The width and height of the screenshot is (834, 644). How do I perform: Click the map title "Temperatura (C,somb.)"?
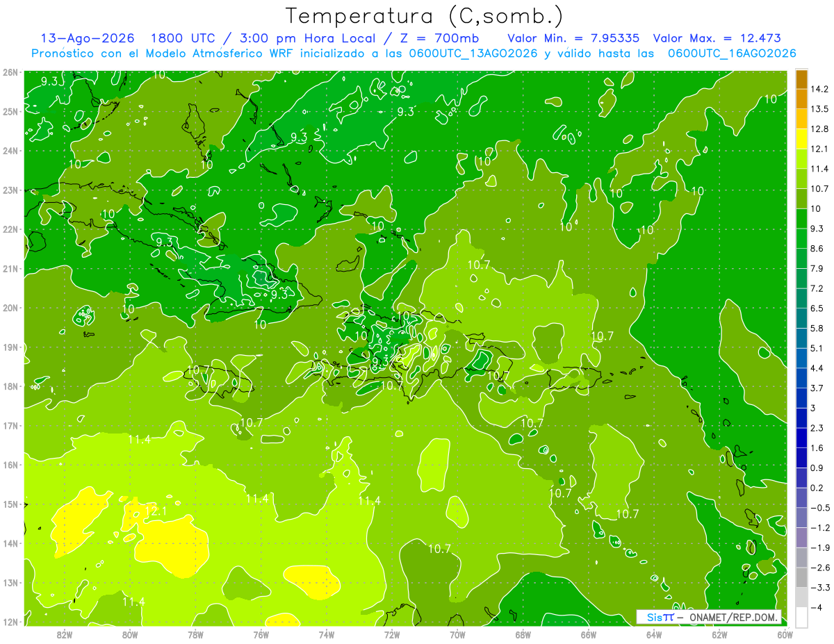tap(424, 17)
